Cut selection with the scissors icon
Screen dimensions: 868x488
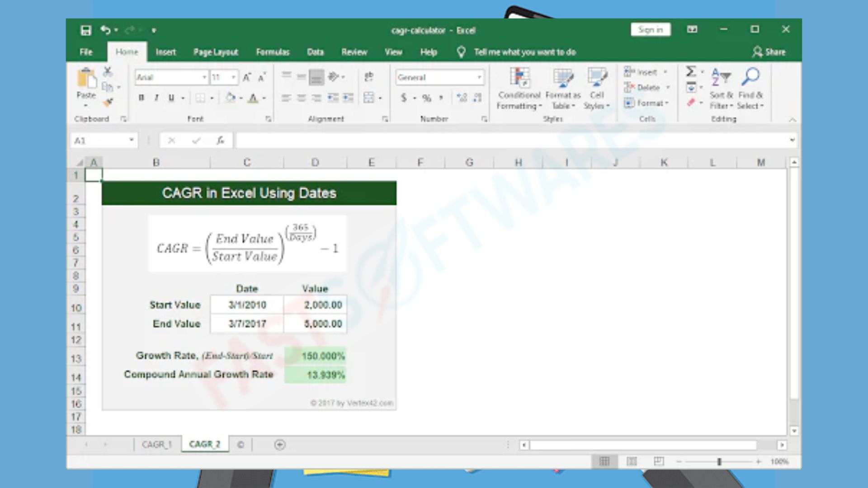tap(108, 71)
